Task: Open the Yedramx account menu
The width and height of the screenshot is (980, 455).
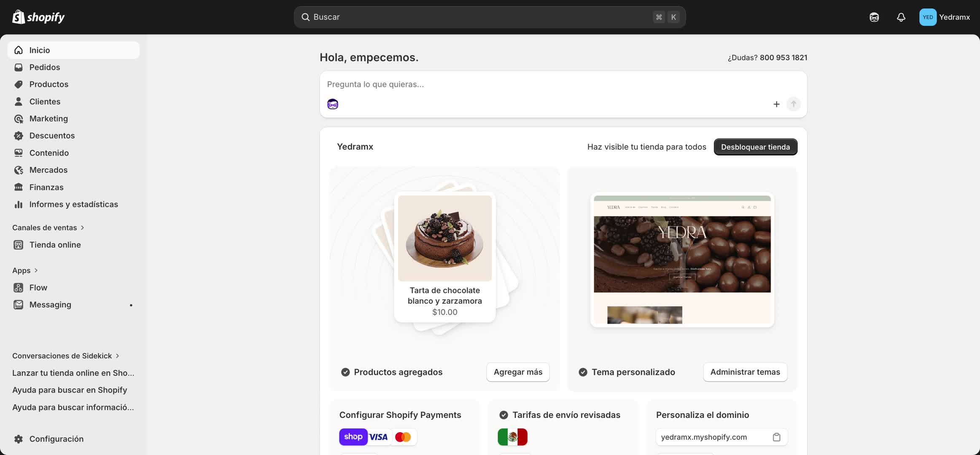Action: click(945, 17)
